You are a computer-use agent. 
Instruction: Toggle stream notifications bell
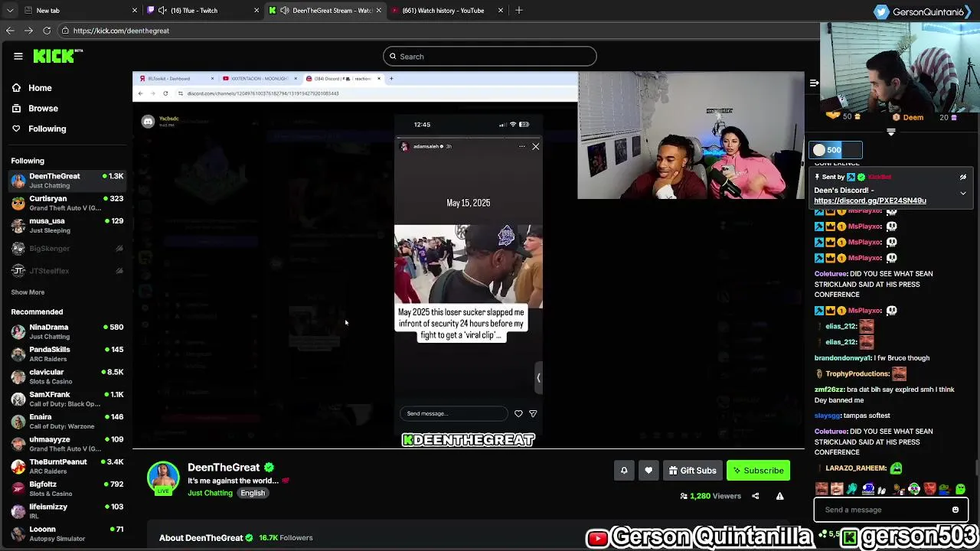[x=624, y=471]
